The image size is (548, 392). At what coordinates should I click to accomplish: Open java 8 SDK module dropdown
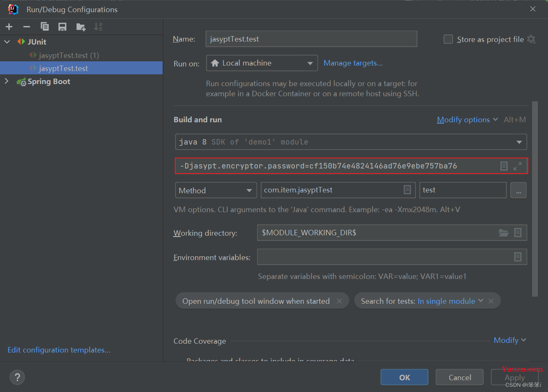[x=351, y=142]
